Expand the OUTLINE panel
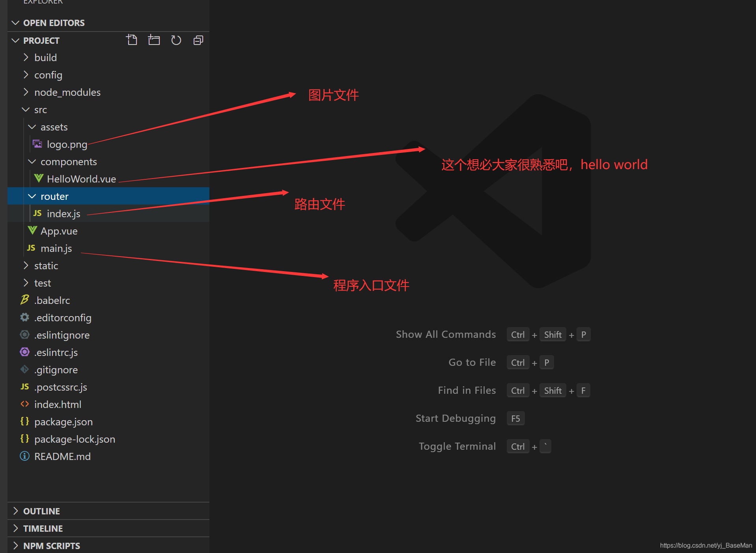This screenshot has width=756, height=553. pyautogui.click(x=16, y=511)
